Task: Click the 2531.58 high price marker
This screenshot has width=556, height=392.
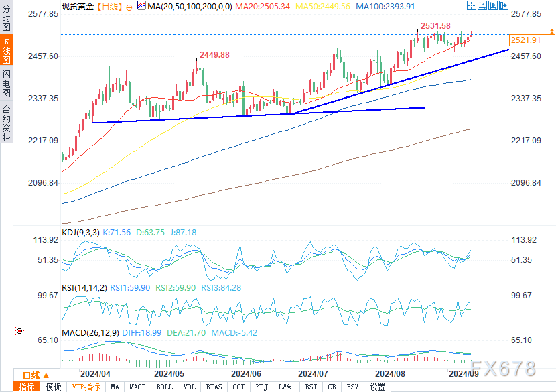Action: (435, 26)
